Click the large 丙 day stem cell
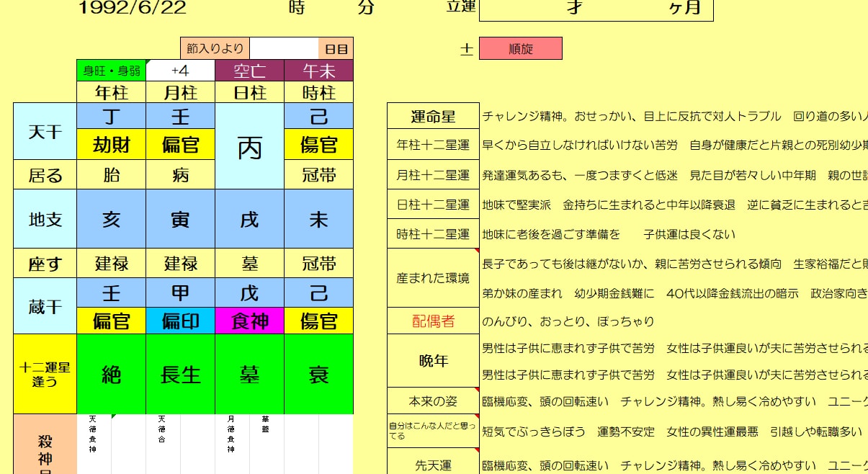The width and height of the screenshot is (868, 474). pyautogui.click(x=249, y=146)
